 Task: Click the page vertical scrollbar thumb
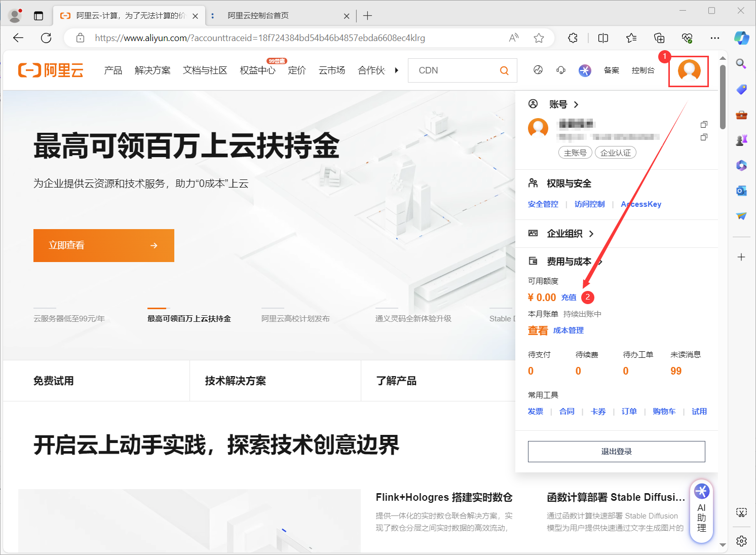tap(723, 96)
